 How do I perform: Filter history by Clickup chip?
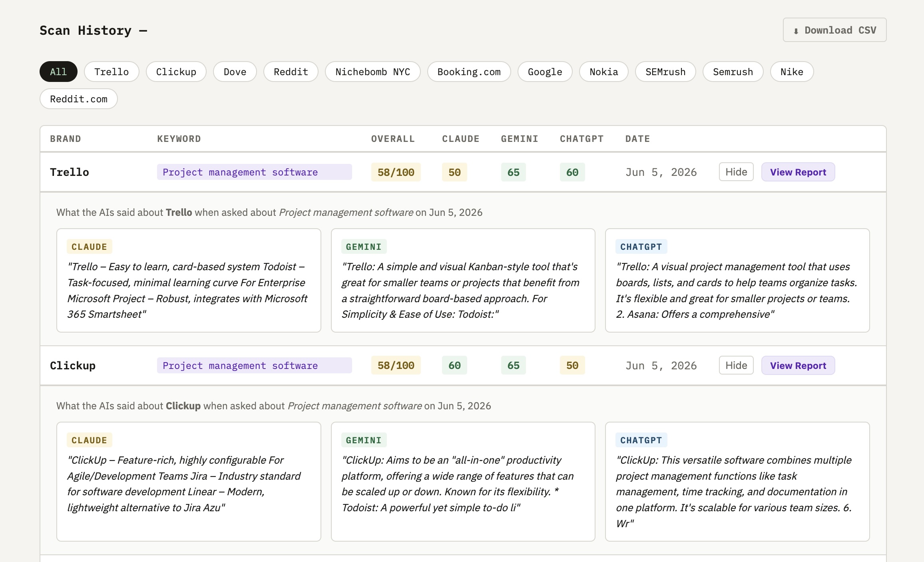click(x=176, y=72)
